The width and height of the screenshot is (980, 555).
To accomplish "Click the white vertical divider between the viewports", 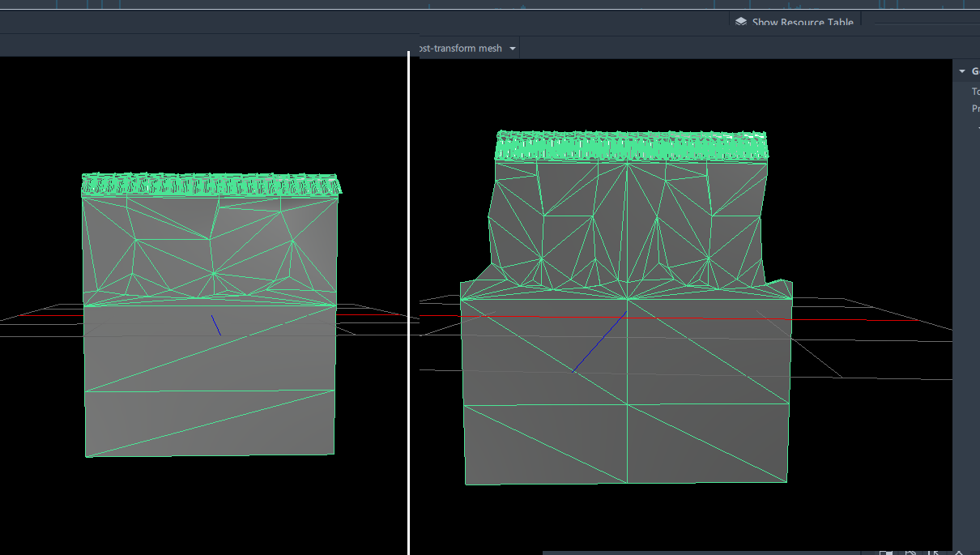I will tap(409, 324).
